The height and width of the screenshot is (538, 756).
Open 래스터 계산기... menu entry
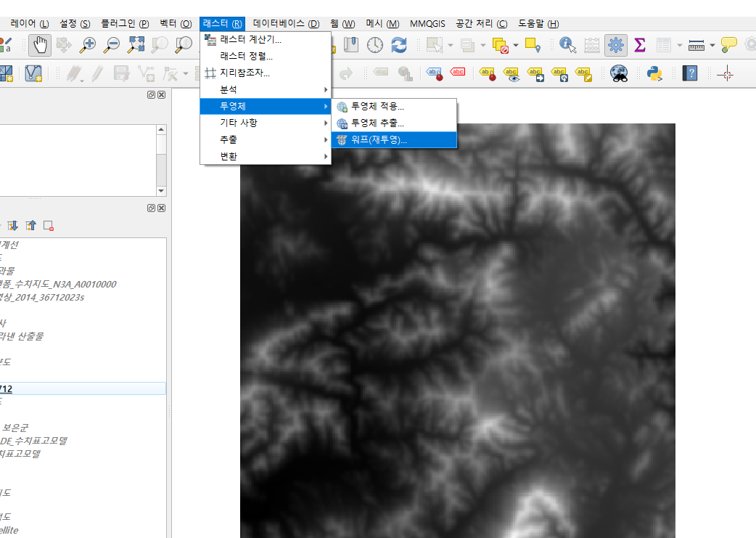(266, 39)
